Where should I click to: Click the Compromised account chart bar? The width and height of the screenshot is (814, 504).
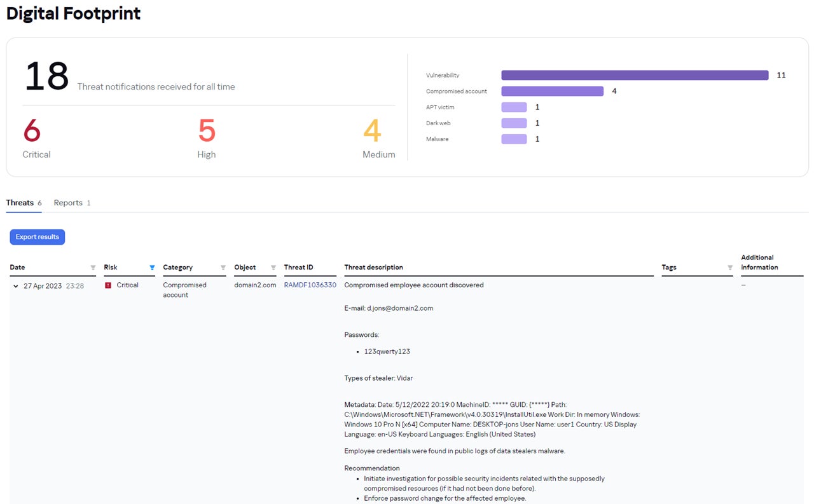pos(552,92)
